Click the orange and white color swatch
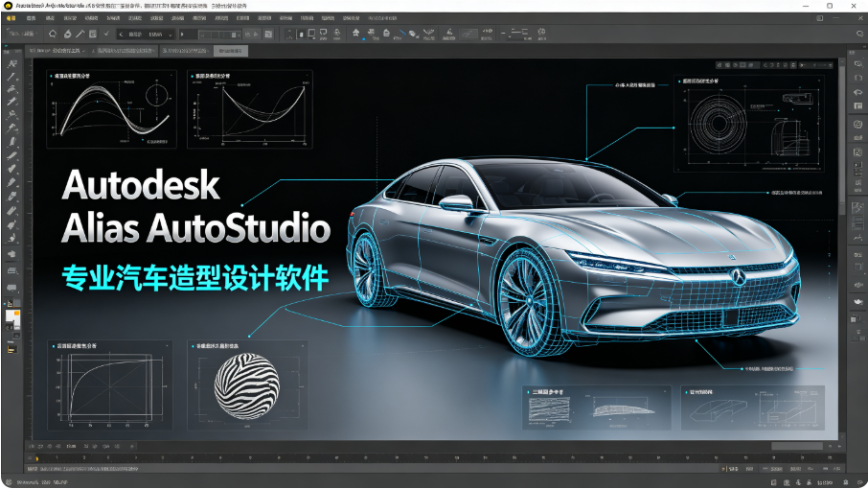 12,317
